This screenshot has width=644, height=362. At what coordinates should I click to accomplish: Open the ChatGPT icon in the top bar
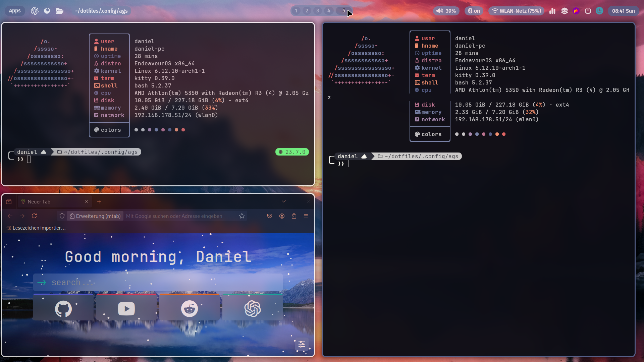tap(35, 11)
